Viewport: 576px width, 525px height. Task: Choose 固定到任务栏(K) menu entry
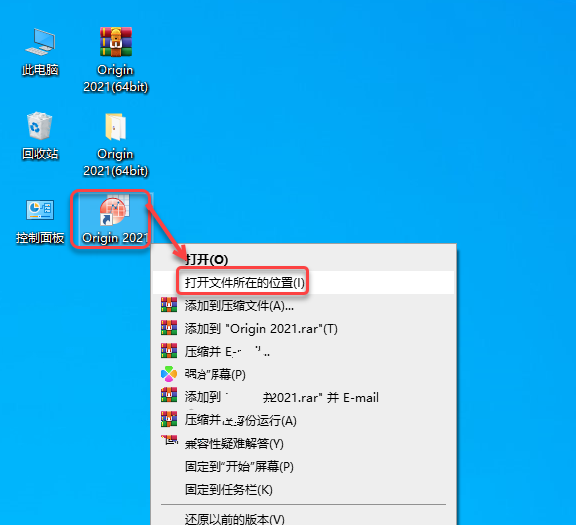pos(304,489)
